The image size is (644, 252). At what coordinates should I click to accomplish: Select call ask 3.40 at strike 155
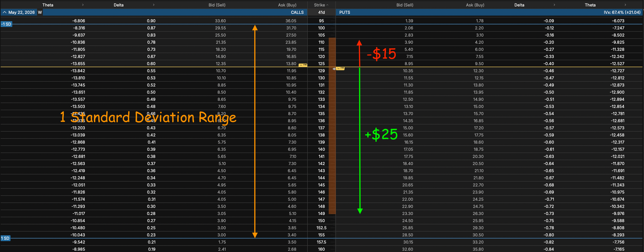coord(292,235)
